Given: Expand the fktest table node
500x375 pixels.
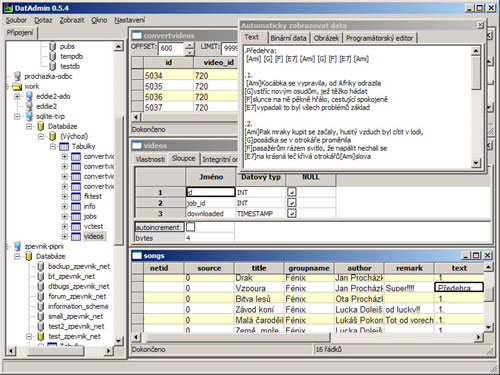Looking at the screenshot, I should point(65,196).
